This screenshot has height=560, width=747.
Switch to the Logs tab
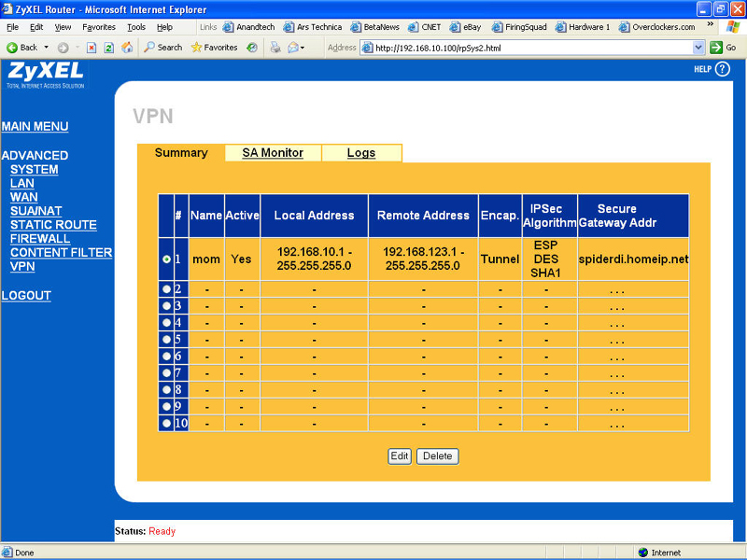(x=361, y=153)
